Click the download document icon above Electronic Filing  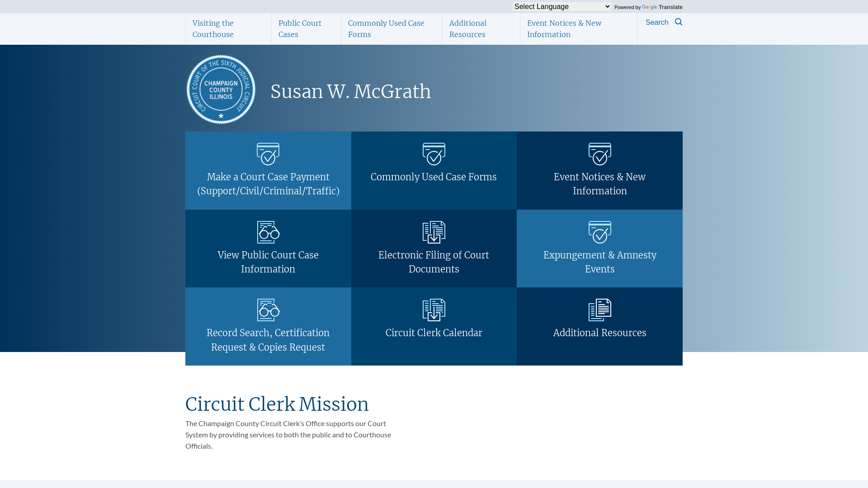pos(434,232)
